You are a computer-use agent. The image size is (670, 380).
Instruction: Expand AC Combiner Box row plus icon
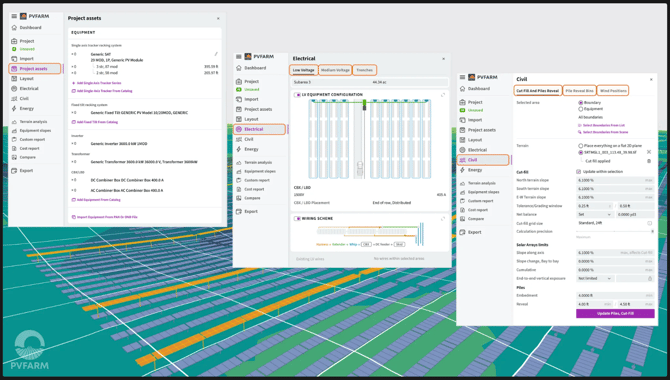(x=73, y=190)
